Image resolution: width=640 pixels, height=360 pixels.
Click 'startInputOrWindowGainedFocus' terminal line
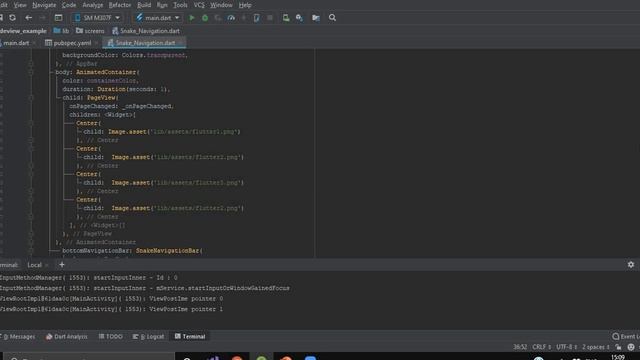tap(144, 288)
